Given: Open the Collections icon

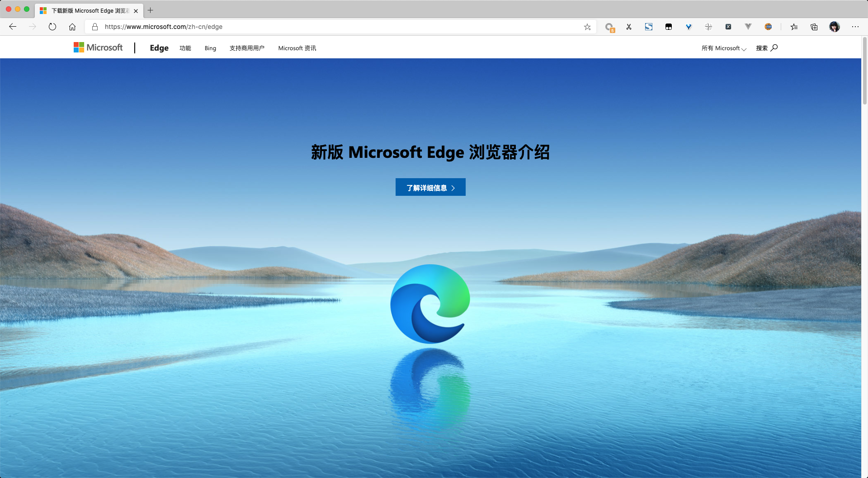Looking at the screenshot, I should click(814, 27).
